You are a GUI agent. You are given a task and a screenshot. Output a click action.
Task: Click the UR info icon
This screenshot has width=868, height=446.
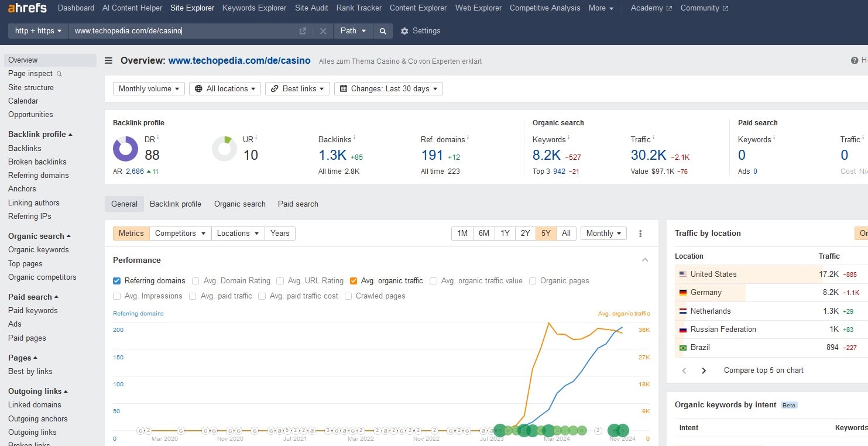coord(256,138)
